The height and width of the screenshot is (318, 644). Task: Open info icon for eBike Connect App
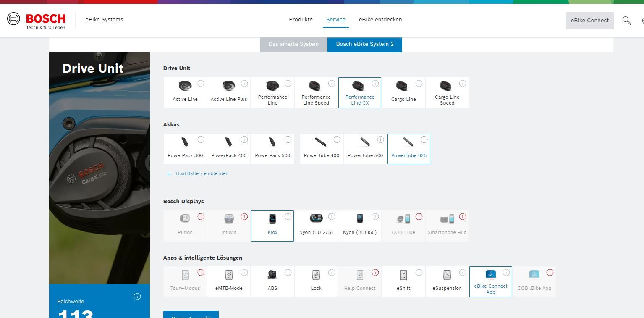click(x=506, y=272)
